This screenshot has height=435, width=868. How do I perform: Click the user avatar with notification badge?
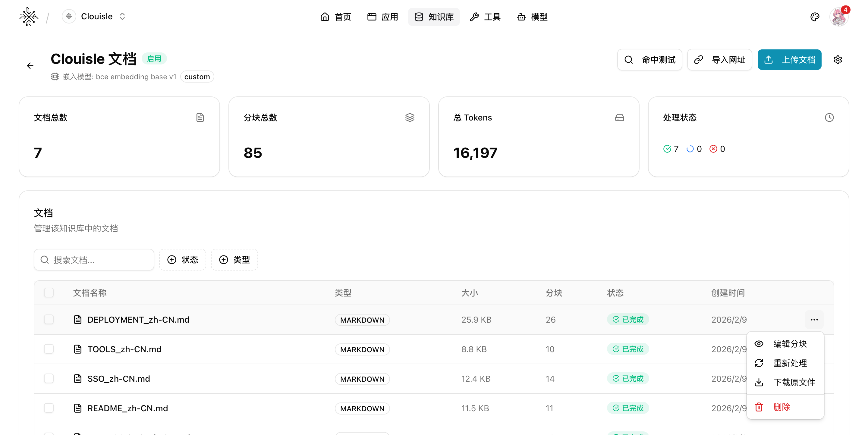coord(839,17)
